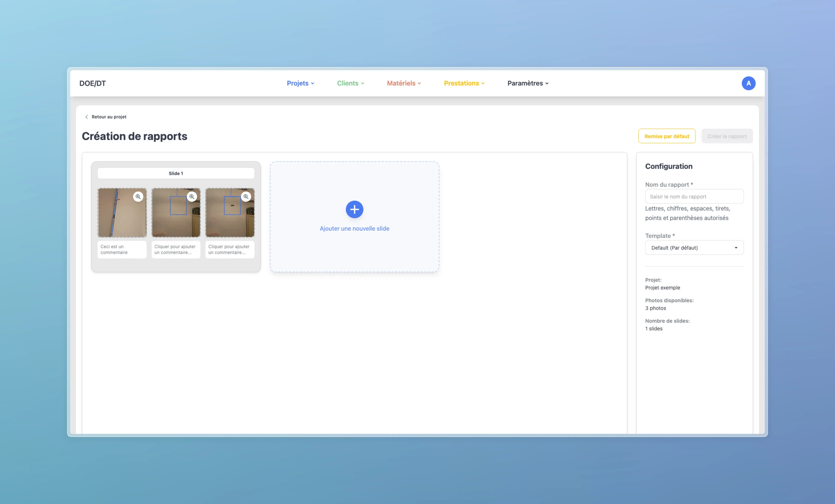This screenshot has width=835, height=504.
Task: Expand the Paramètres menu
Action: tap(528, 83)
